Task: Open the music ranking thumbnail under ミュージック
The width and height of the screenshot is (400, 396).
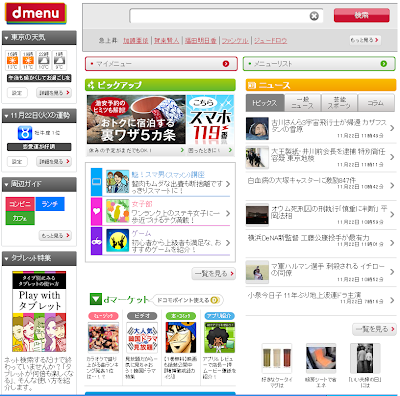Action: 103,337
